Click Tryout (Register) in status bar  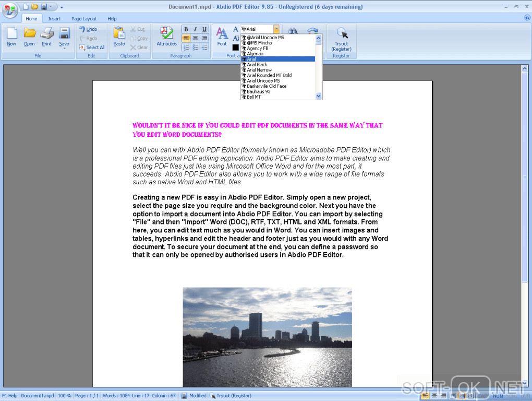[x=231, y=396]
